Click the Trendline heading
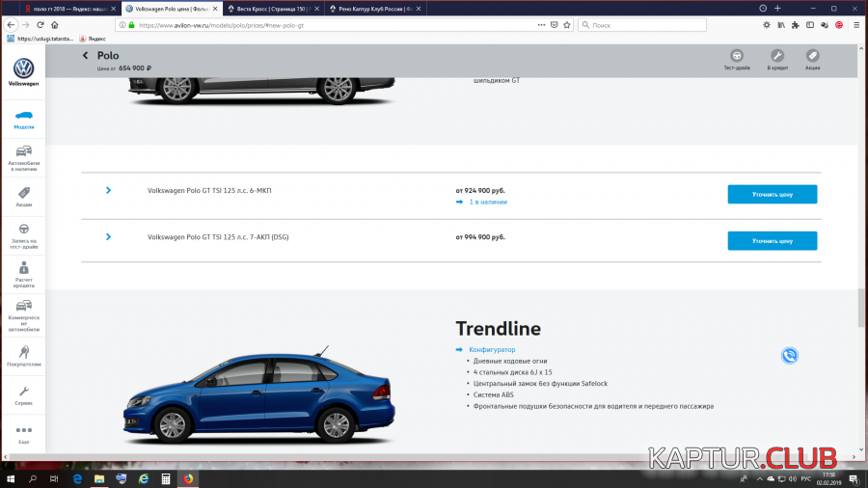Viewport: 868px width, 488px height. 499,329
